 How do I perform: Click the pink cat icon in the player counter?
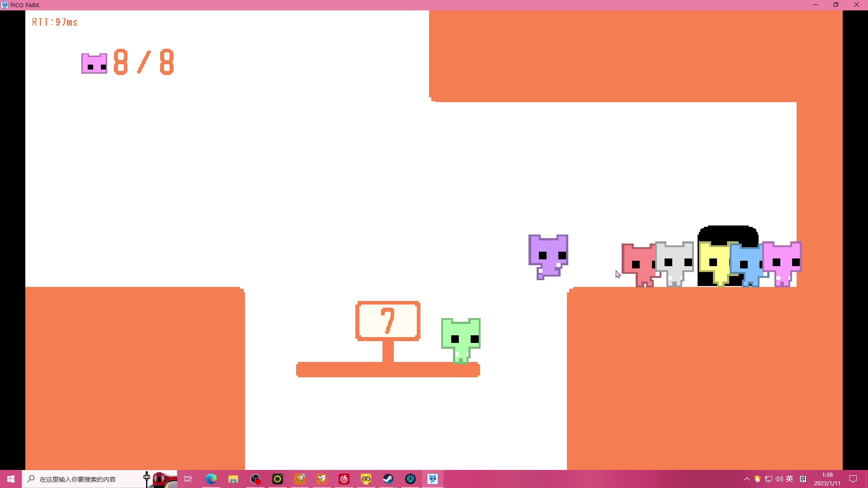click(94, 63)
